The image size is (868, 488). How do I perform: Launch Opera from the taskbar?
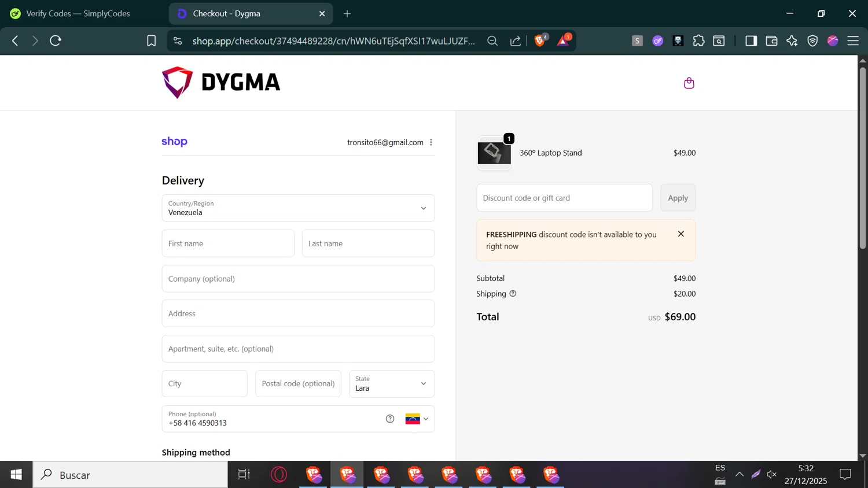[x=279, y=475]
